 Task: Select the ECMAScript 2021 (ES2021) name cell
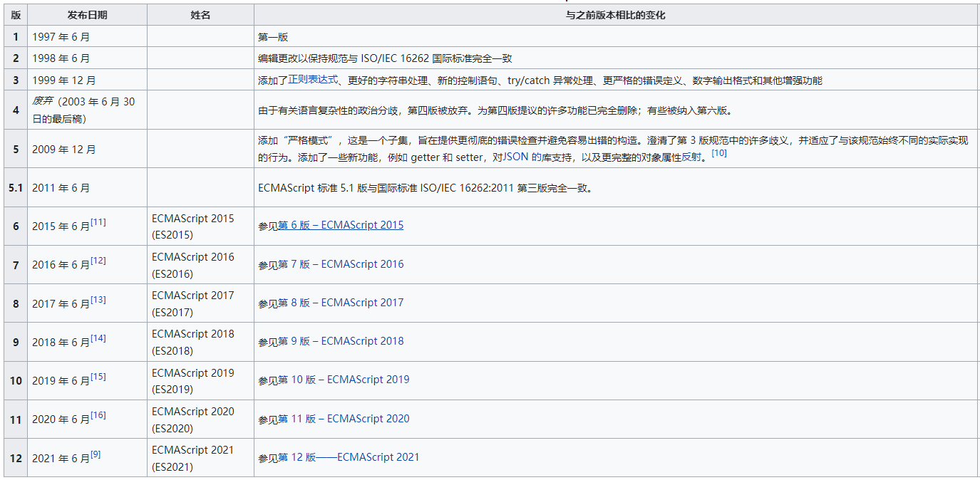[201, 458]
